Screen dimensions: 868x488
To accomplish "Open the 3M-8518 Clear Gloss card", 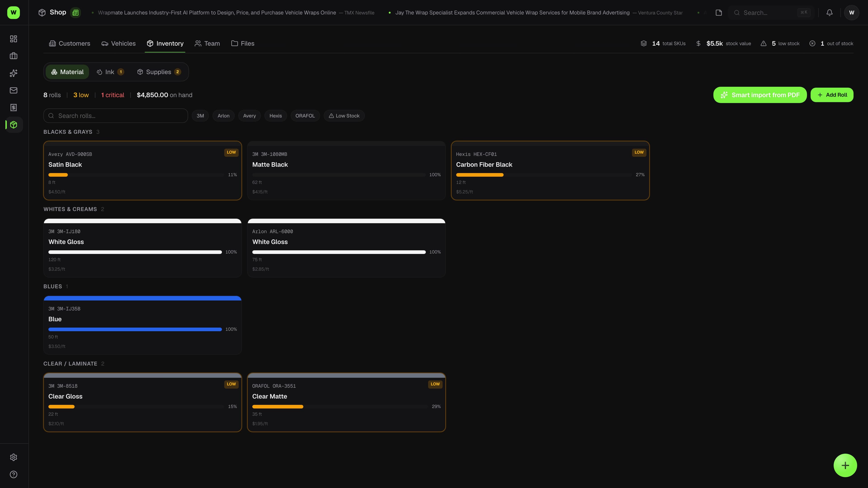I will 143,402.
